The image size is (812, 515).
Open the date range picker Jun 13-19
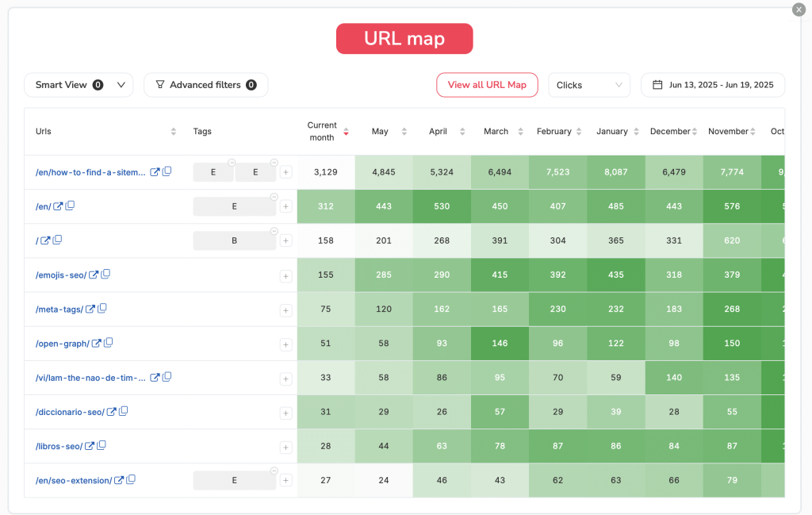coord(712,85)
